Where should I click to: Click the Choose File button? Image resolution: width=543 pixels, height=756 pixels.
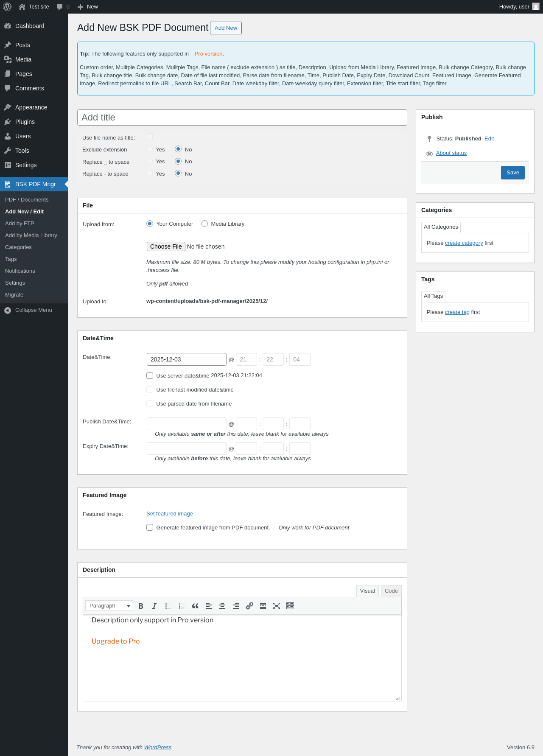coord(166,246)
